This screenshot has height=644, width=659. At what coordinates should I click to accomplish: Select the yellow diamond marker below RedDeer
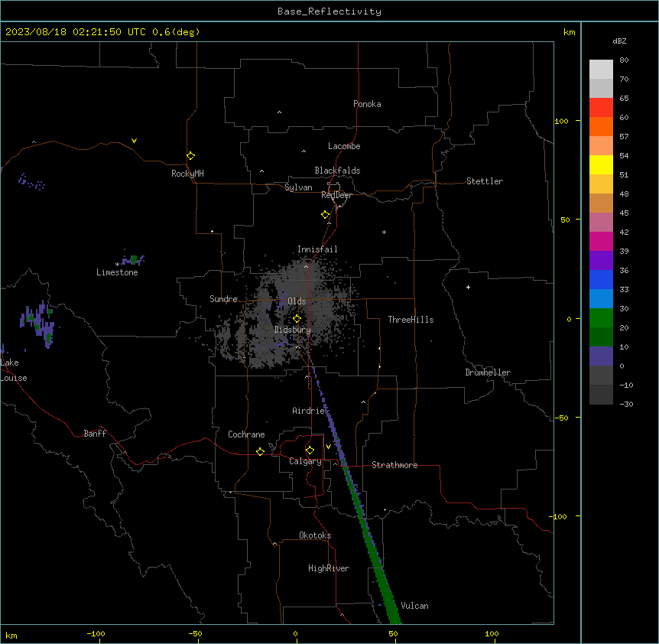[326, 215]
